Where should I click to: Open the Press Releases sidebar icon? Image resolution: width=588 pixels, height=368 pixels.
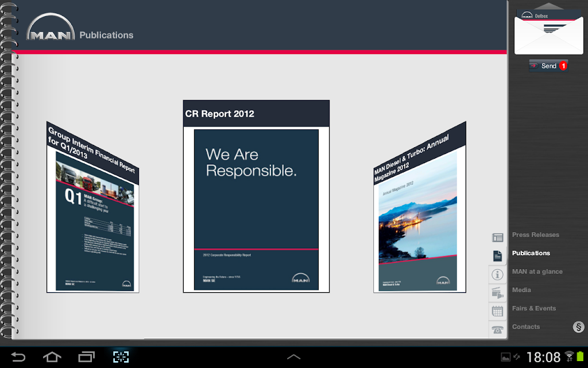(x=497, y=237)
